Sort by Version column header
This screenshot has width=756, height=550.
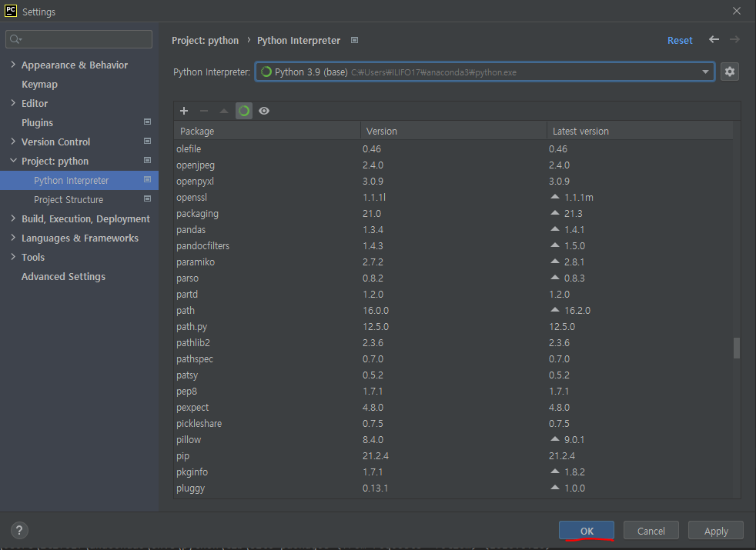453,131
